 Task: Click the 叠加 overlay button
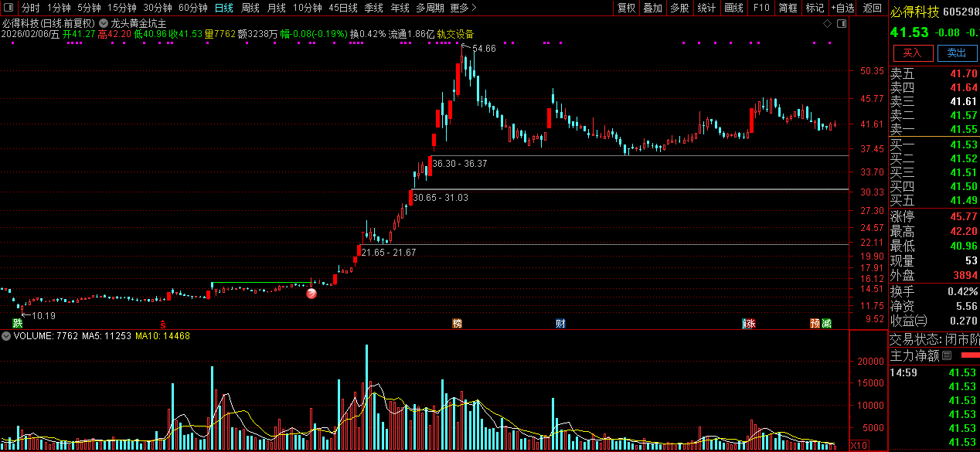point(653,8)
